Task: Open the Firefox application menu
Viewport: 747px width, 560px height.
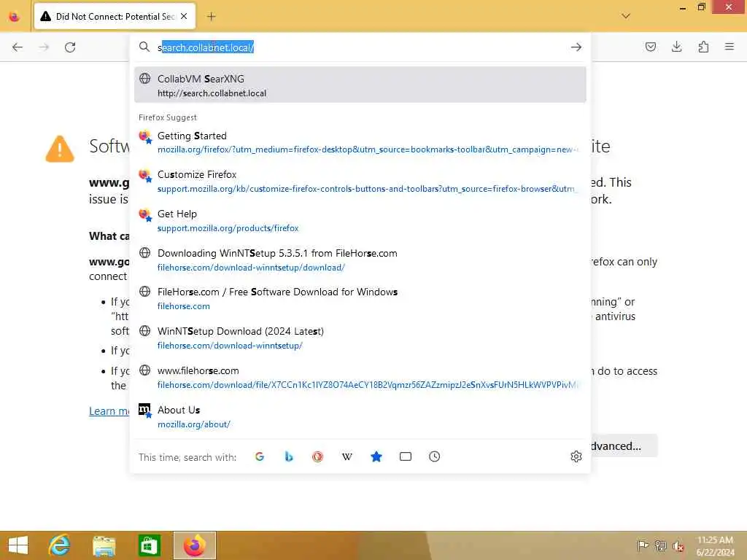Action: click(729, 47)
